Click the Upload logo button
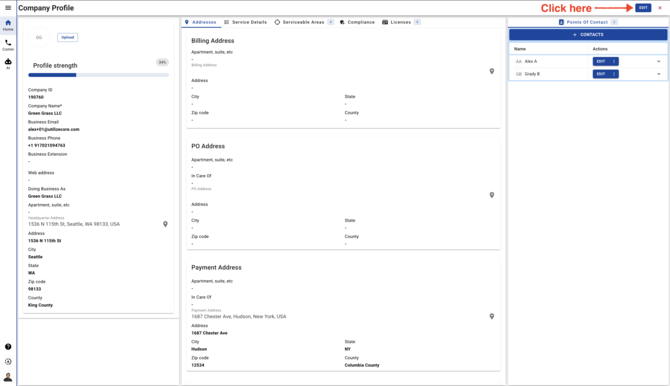Image resolution: width=670 pixels, height=386 pixels. pos(68,38)
